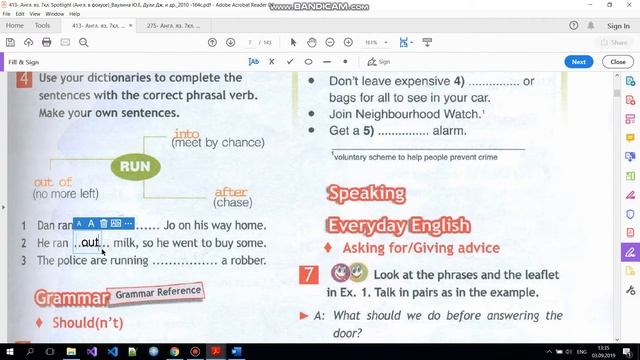Select the hand pan tool
The image size is (640, 360).
312,42
